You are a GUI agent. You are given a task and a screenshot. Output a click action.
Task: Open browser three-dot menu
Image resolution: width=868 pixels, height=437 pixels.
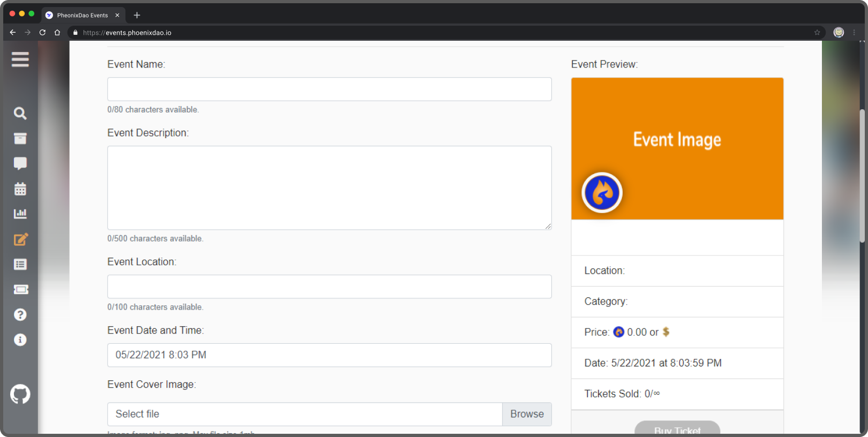tap(854, 33)
